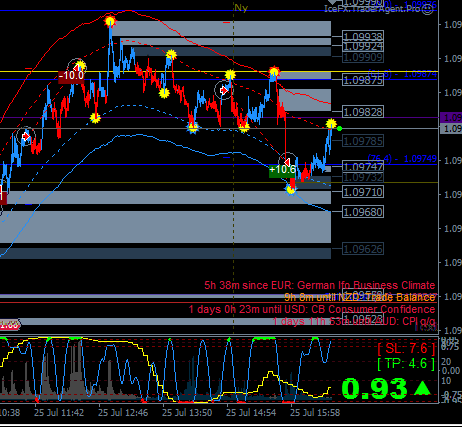Viewport: 462px width, 427px height.
Task: Select the 1.09828 price level label
Action: pos(363,112)
